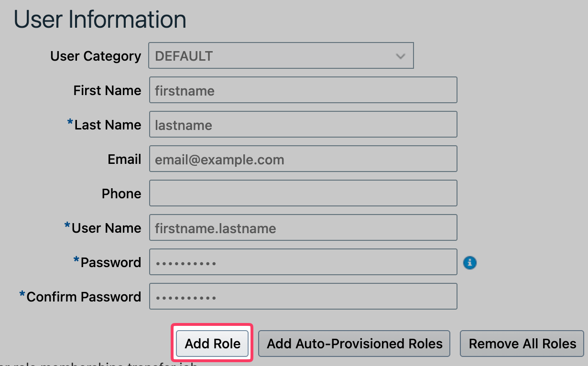Click the Remove All Roles button
The width and height of the screenshot is (588, 366).
click(x=523, y=344)
